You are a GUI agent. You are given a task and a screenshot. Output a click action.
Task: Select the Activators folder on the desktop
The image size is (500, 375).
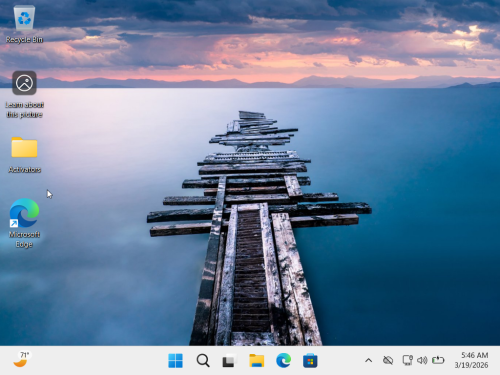[24, 154]
